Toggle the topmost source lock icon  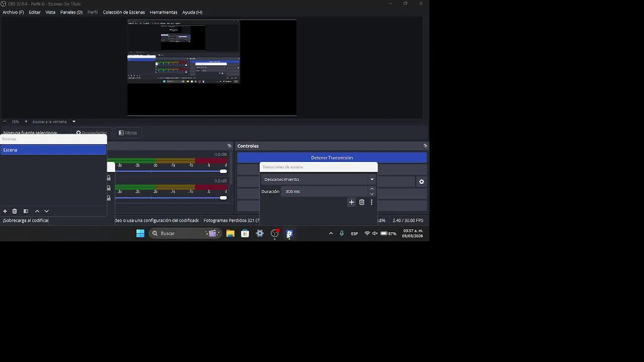[109, 177]
